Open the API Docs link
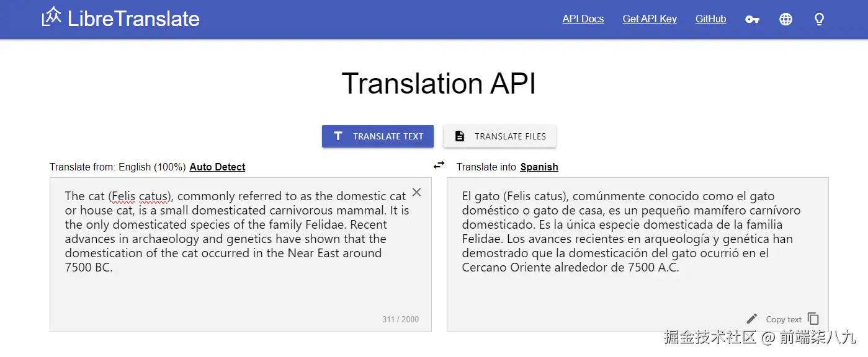 583,19
